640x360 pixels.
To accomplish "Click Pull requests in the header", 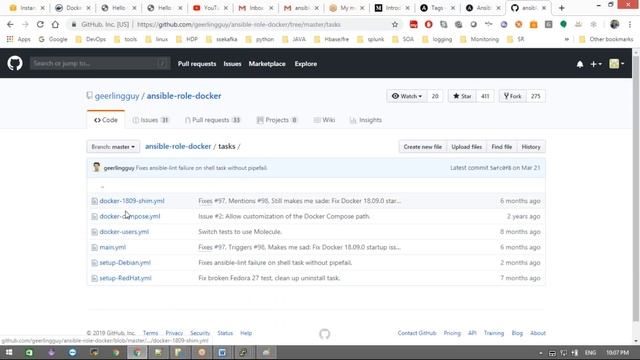I will coord(197,64).
